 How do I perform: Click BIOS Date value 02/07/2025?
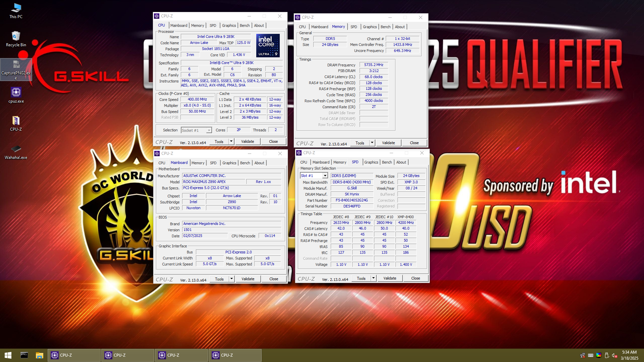point(205,236)
